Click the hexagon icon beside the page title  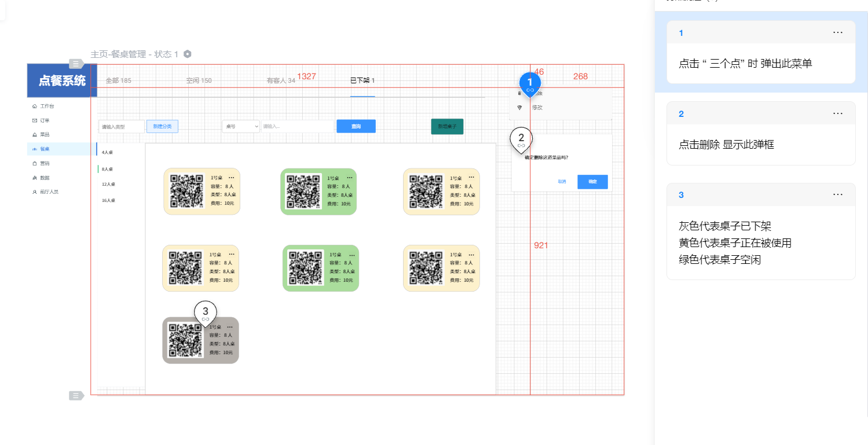[x=187, y=54]
